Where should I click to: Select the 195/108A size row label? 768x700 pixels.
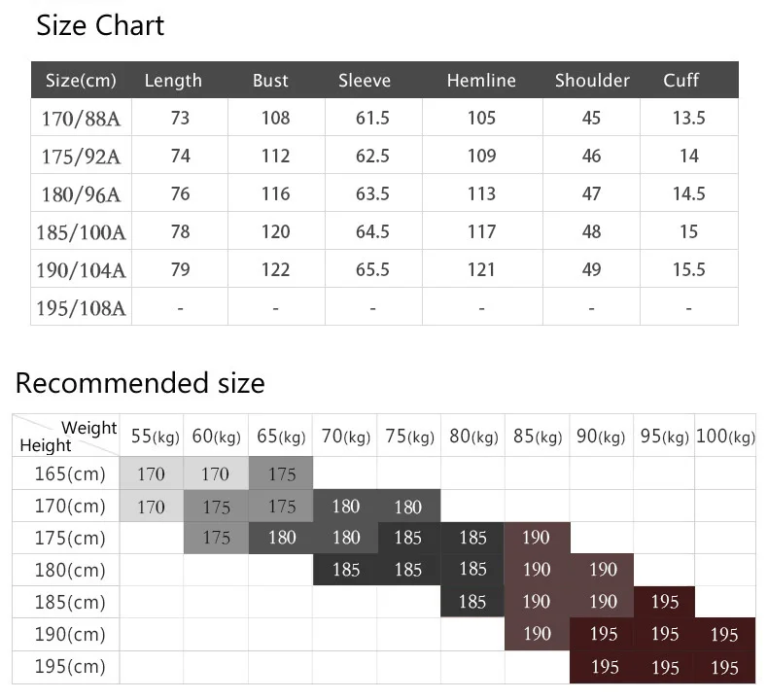click(x=81, y=308)
